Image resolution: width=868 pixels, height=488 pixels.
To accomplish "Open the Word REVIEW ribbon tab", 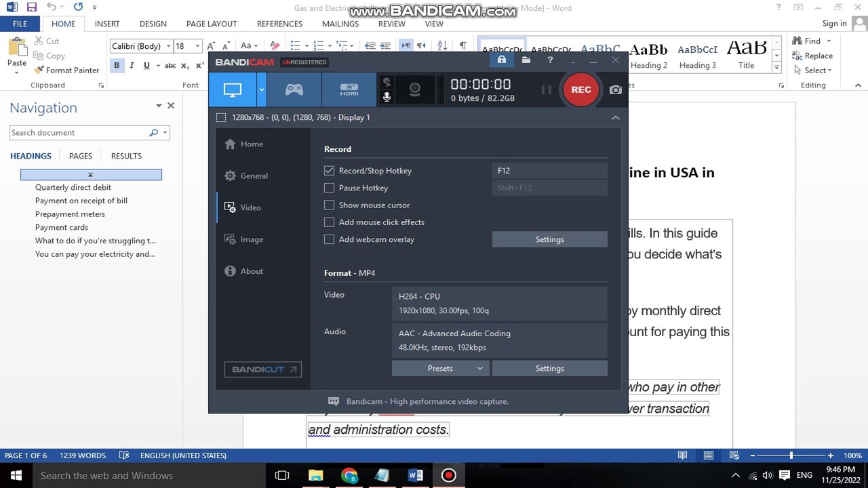I will click(392, 24).
